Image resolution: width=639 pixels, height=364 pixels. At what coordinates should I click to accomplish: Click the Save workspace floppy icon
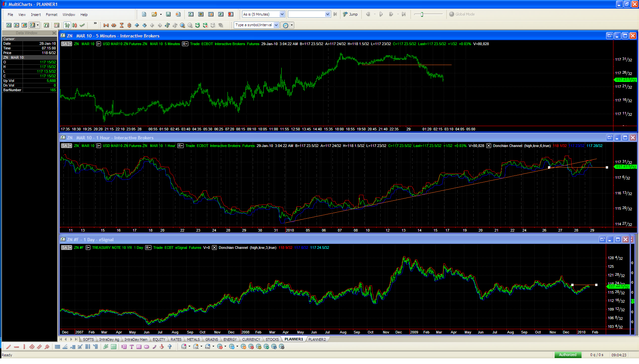(168, 14)
